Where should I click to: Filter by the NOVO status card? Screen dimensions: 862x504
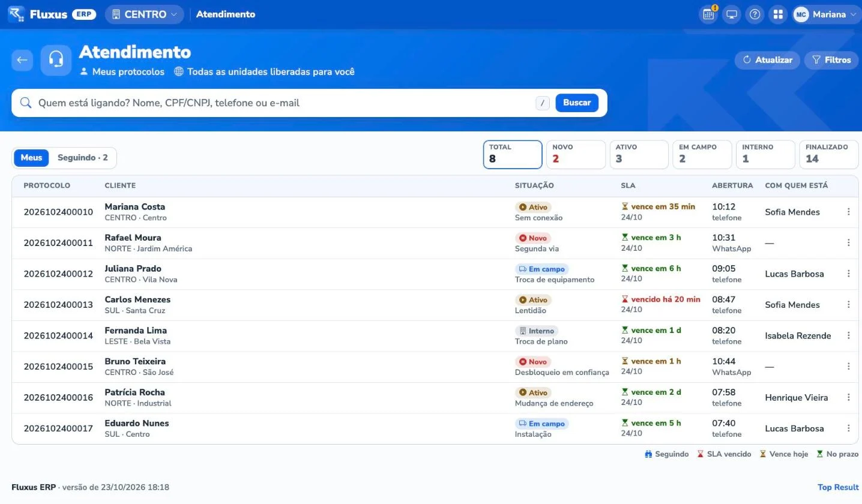point(576,154)
